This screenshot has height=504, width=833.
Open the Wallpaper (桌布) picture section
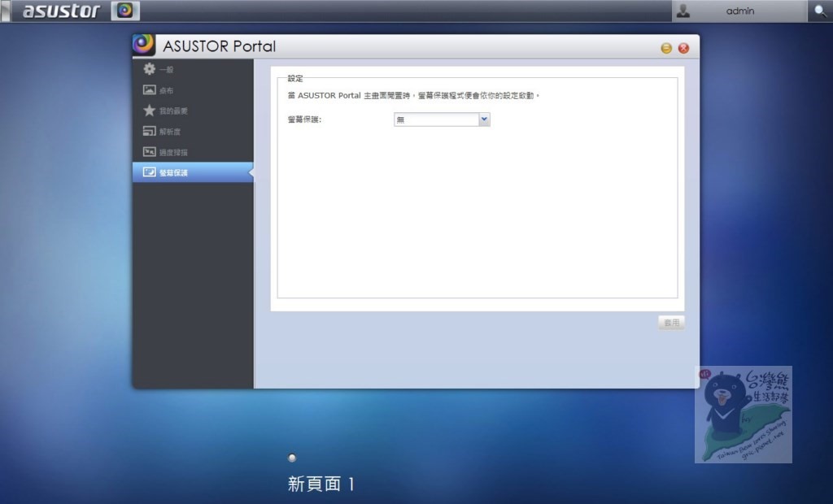[x=193, y=89]
